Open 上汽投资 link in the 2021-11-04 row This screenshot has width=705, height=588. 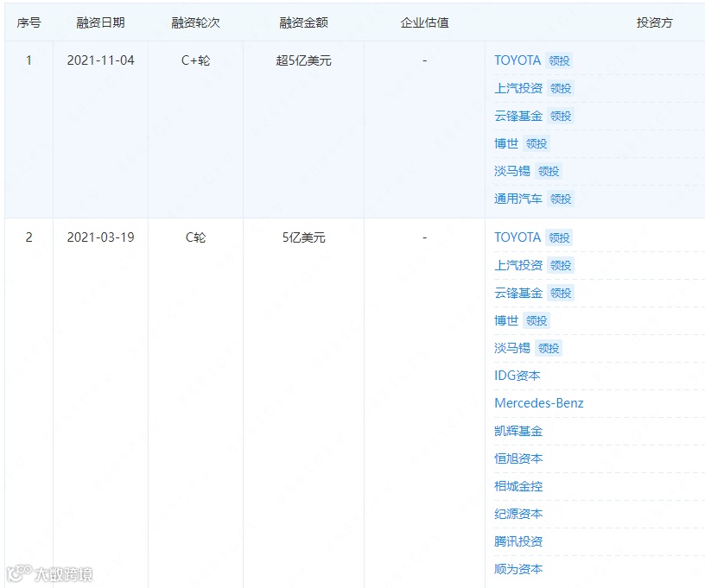coord(518,88)
